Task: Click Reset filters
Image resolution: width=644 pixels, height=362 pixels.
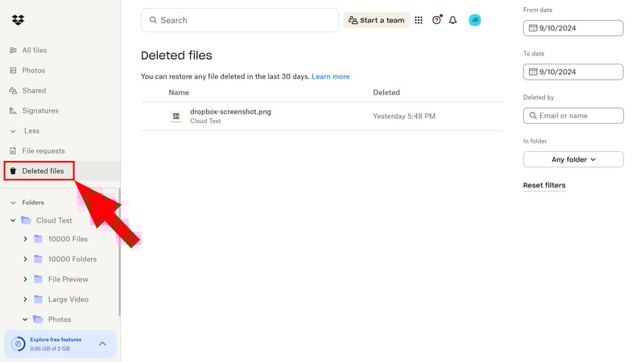Action: (x=544, y=185)
